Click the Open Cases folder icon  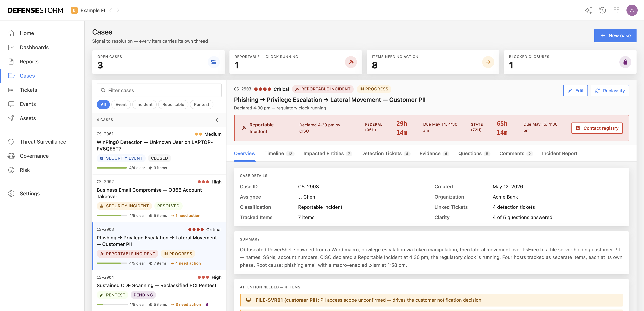[x=214, y=62]
